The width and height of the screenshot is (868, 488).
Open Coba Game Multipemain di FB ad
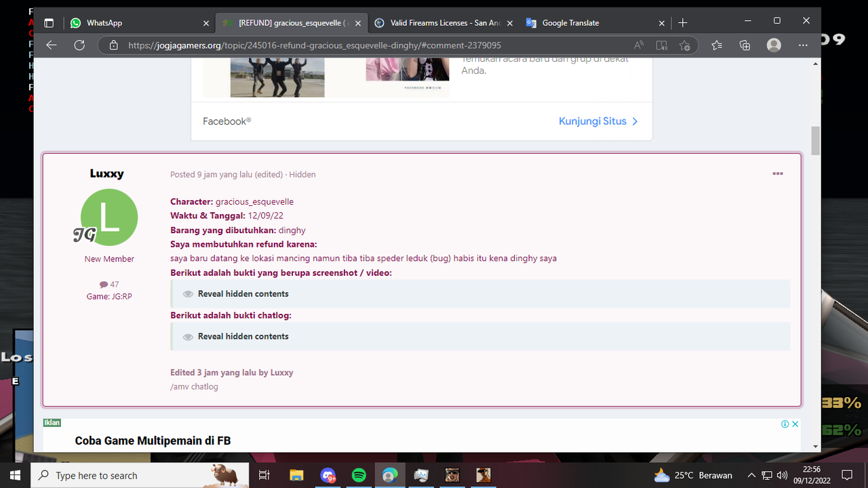(x=153, y=441)
